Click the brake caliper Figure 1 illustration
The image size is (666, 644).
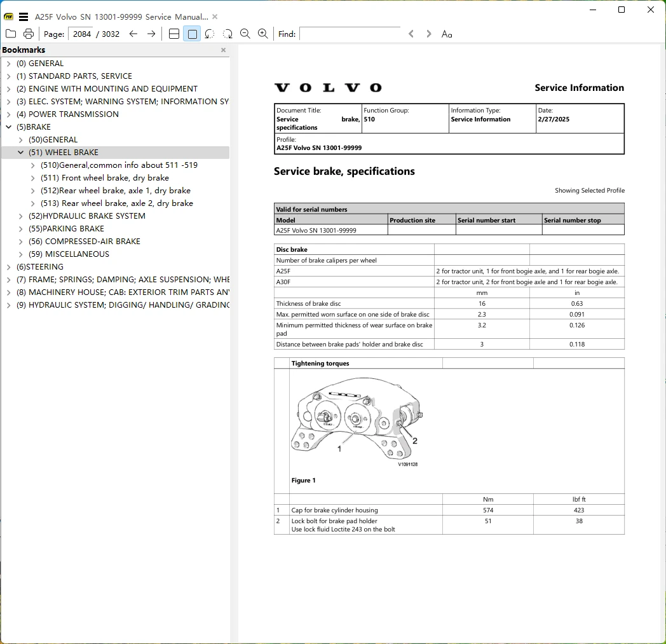coord(357,421)
